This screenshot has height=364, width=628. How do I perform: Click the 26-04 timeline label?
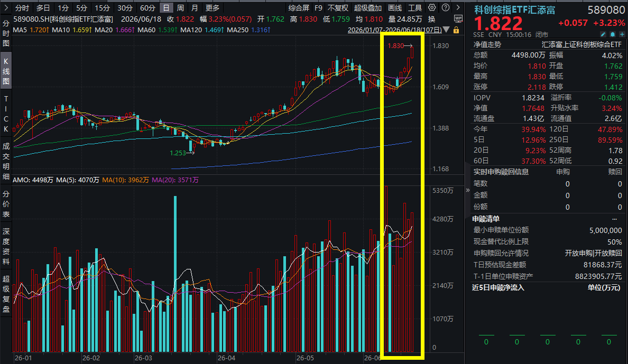click(226, 358)
